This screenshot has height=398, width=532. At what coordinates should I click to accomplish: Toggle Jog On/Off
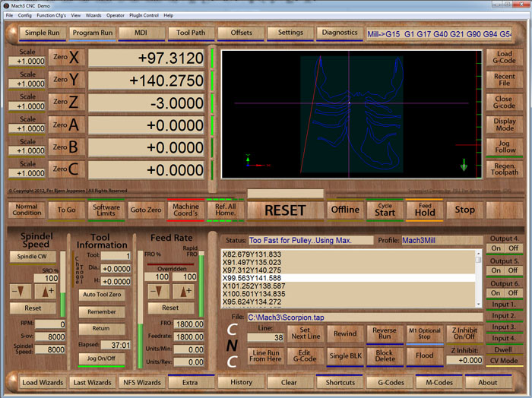[101, 359]
